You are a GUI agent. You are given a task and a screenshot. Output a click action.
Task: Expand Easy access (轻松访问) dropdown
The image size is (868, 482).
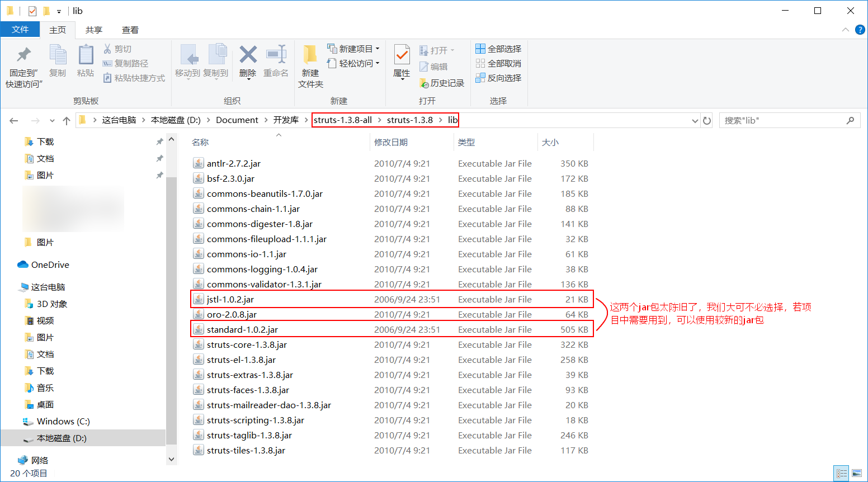[x=378, y=63]
